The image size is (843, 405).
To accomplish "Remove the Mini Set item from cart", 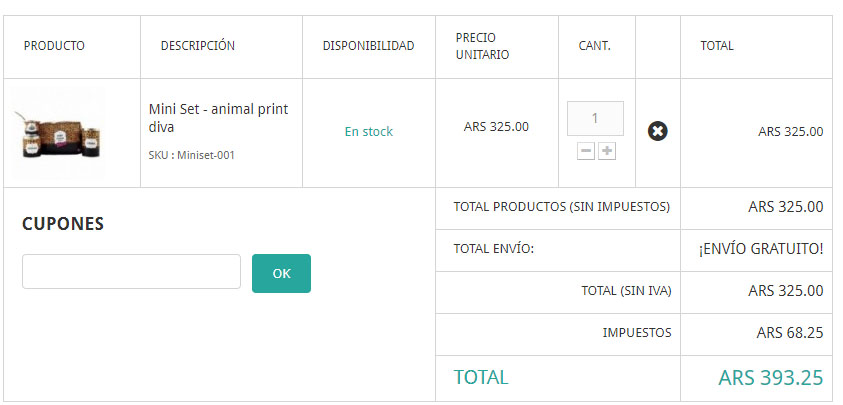I will (657, 131).
